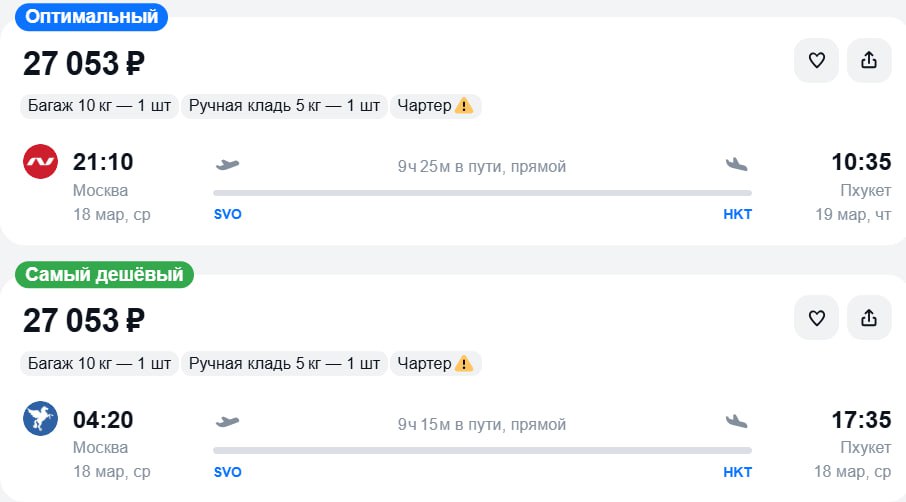
Task: Share the 04:20 cheapest flight offer
Action: (868, 318)
